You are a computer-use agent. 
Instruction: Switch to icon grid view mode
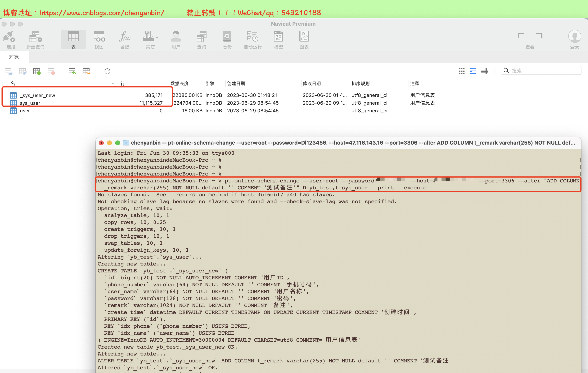462,71
